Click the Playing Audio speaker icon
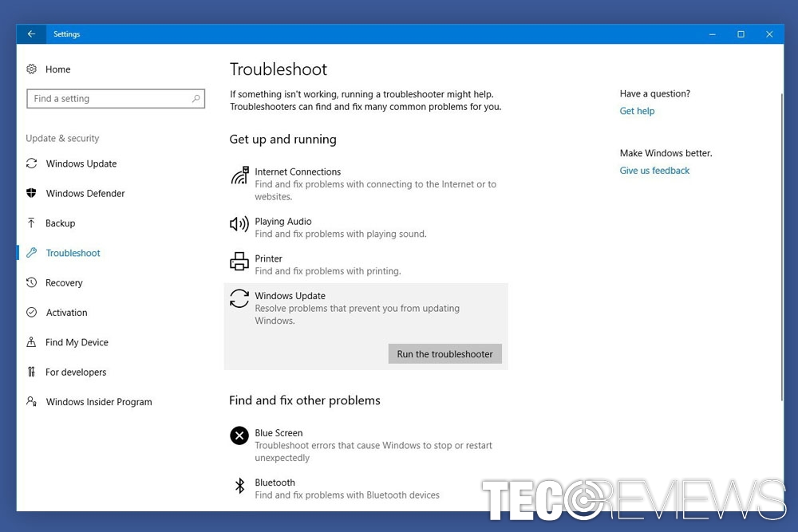This screenshot has height=532, width=798. [x=239, y=224]
